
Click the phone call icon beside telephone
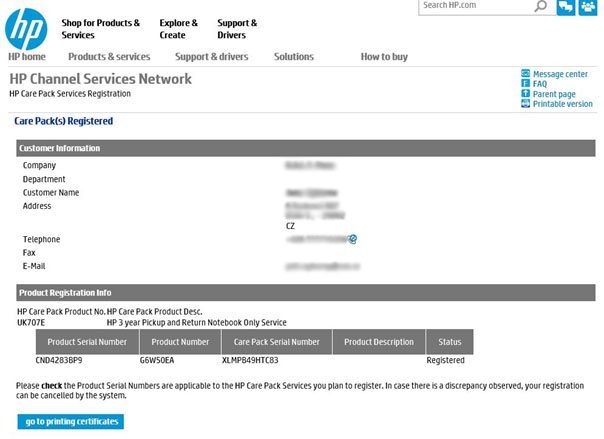tap(352, 239)
